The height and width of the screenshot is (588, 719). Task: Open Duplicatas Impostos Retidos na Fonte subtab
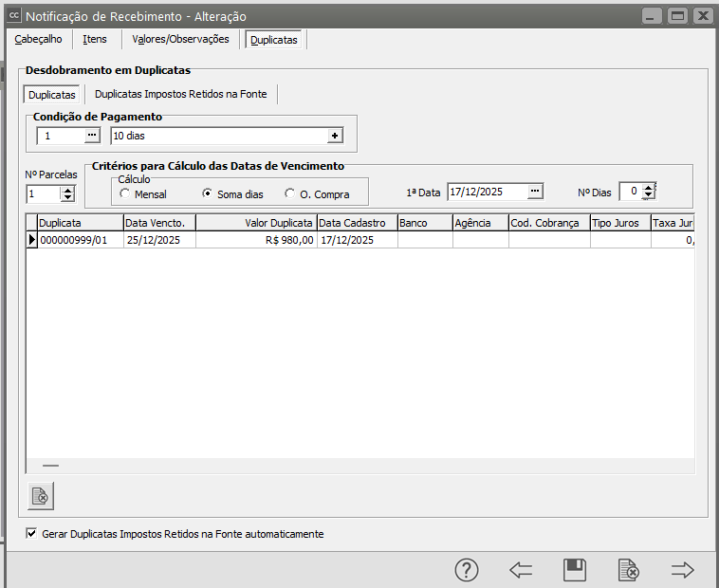click(180, 94)
